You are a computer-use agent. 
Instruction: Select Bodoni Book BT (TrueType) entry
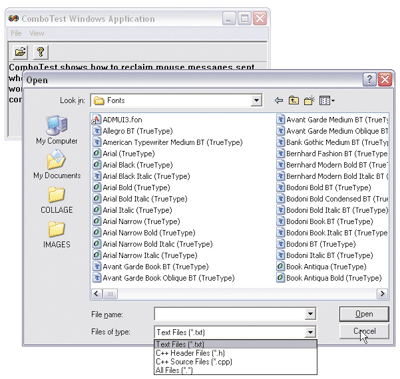pos(325,221)
